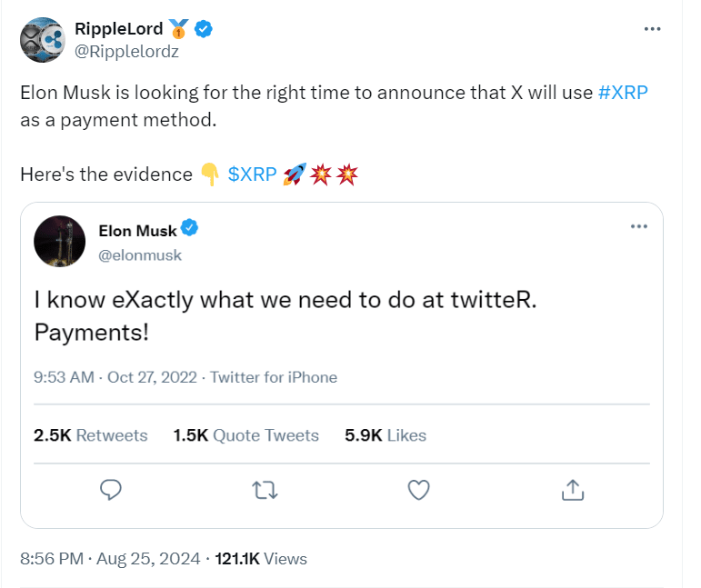
Task: View the 2.5K Retweets list
Action: [x=90, y=435]
